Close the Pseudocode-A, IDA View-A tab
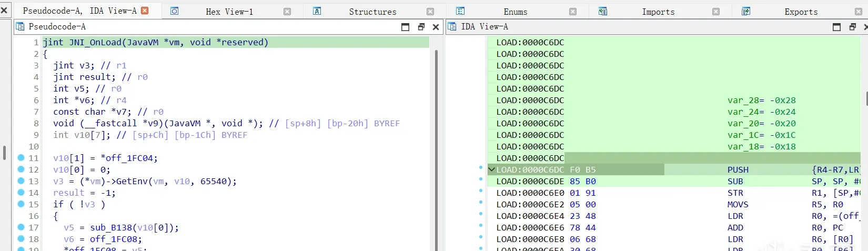The image size is (868, 251). pyautogui.click(x=145, y=11)
